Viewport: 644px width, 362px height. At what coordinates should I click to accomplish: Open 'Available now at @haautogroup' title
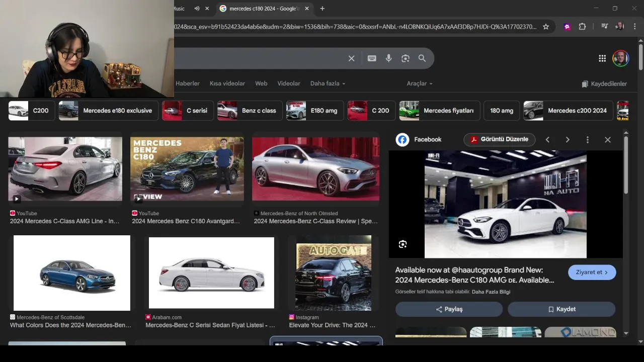pyautogui.click(x=474, y=275)
